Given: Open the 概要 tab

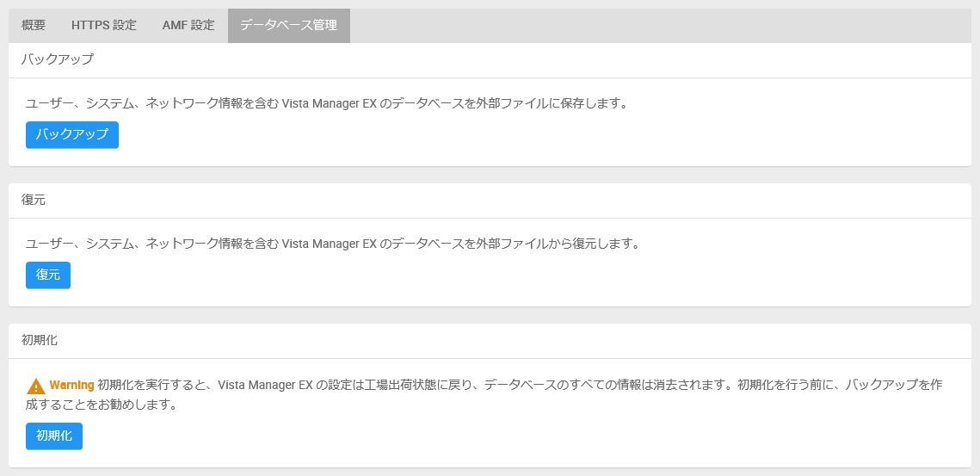Looking at the screenshot, I should tap(33, 26).
